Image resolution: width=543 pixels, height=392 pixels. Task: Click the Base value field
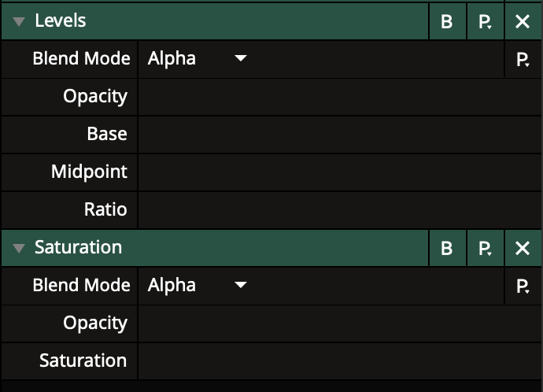[338, 135]
